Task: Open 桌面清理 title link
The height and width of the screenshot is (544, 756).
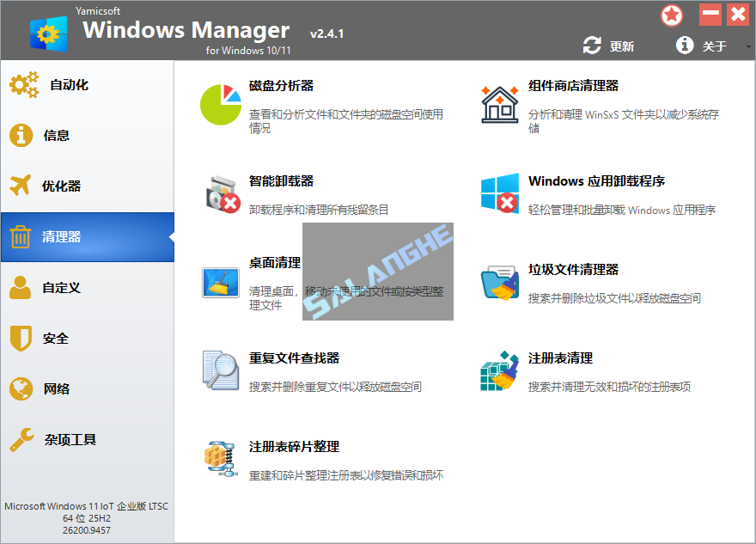Action: click(x=275, y=263)
